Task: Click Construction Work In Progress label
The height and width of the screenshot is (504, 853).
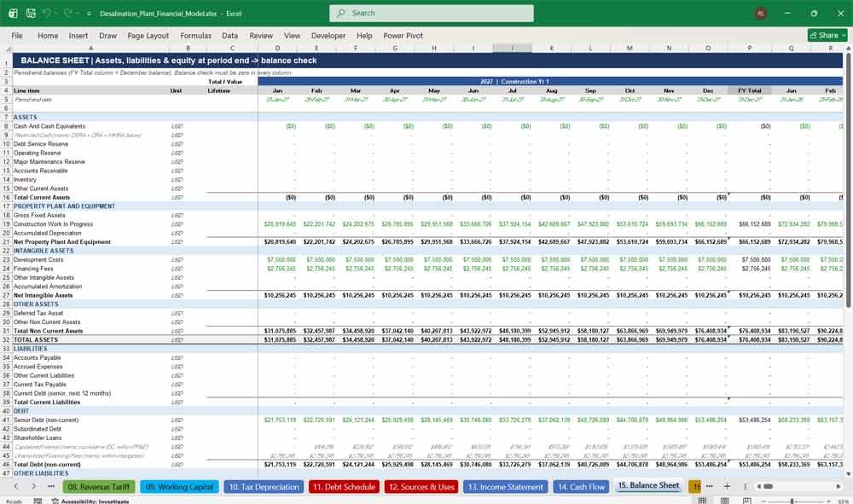Action: pyautogui.click(x=53, y=224)
